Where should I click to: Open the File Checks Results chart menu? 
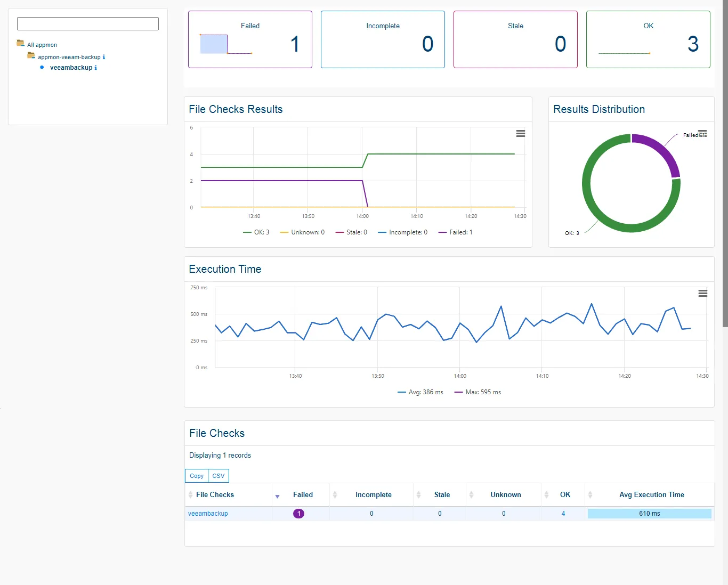tap(521, 133)
